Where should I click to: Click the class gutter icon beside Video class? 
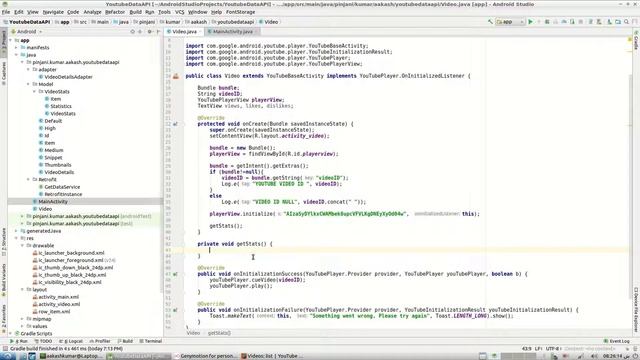pyautogui.click(x=176, y=76)
